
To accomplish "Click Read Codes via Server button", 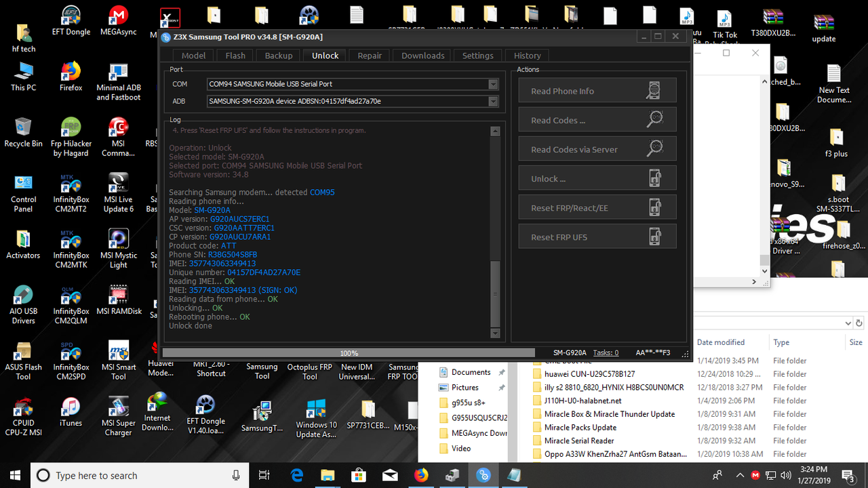I will click(597, 149).
